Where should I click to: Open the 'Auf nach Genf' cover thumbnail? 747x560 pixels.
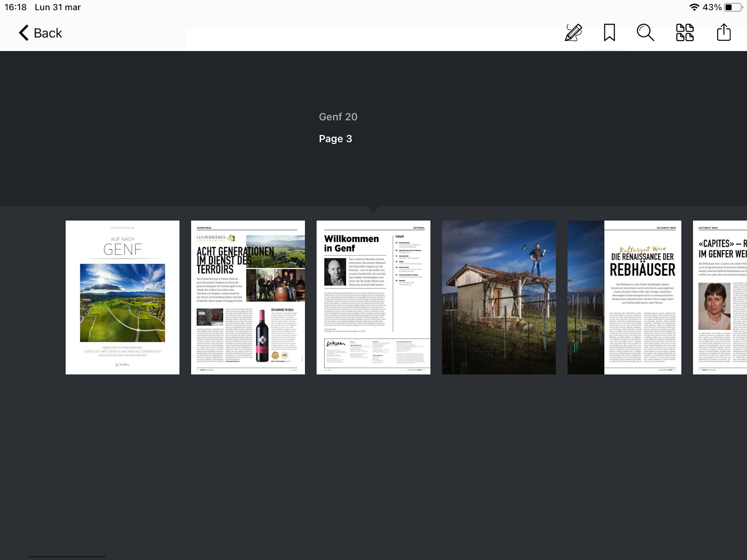point(122,297)
